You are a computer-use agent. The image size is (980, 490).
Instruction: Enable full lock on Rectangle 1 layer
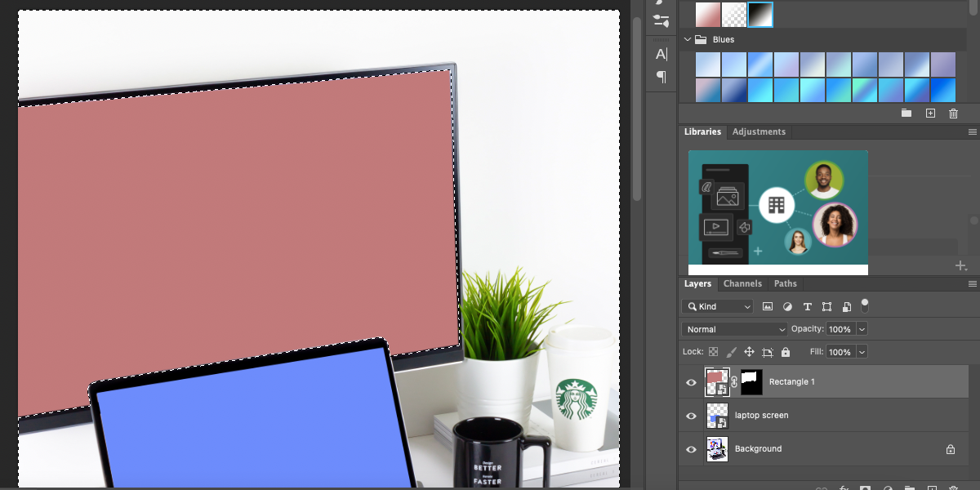(785, 351)
